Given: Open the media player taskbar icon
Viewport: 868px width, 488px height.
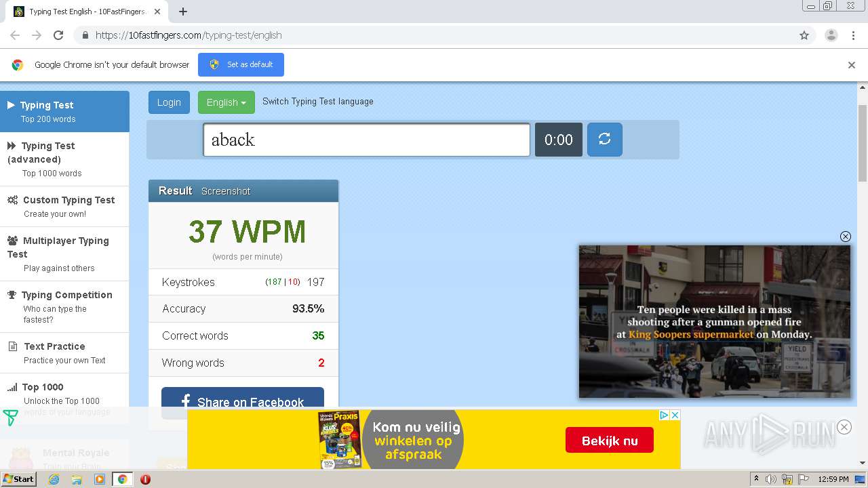Looking at the screenshot, I should point(100,479).
